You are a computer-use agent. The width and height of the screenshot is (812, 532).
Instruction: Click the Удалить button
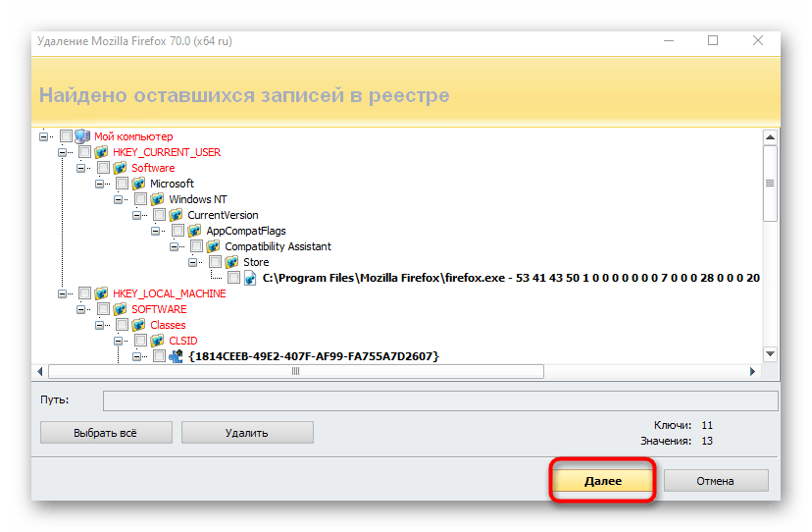[247, 433]
